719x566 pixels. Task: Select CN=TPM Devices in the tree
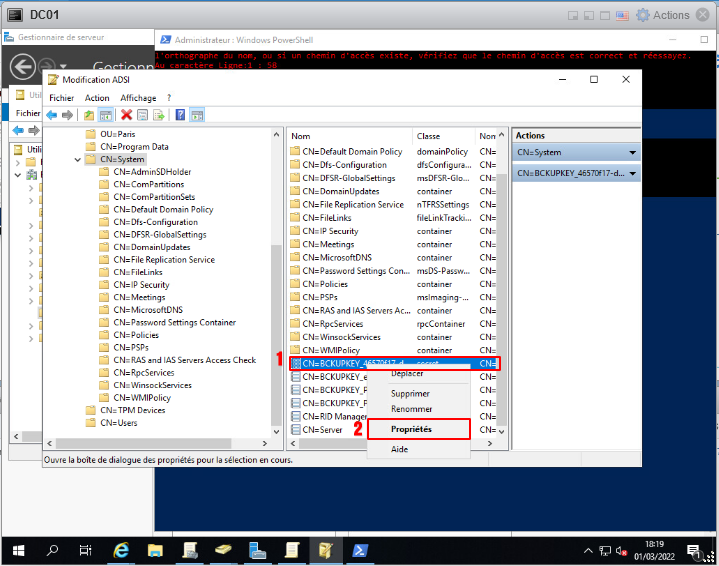click(132, 410)
